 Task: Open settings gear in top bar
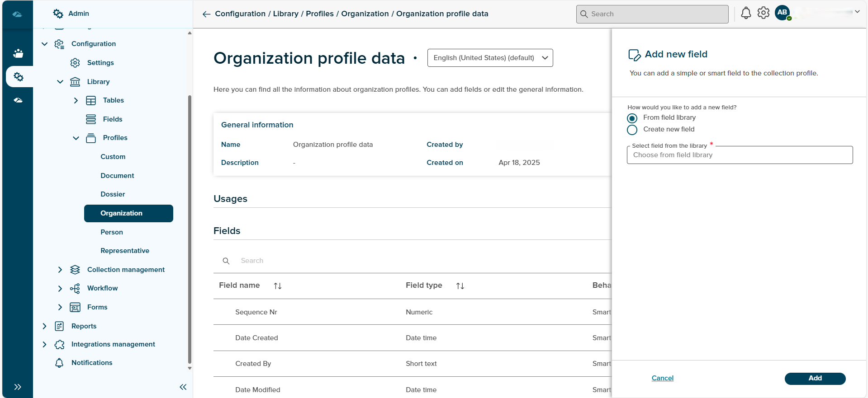coord(764,13)
